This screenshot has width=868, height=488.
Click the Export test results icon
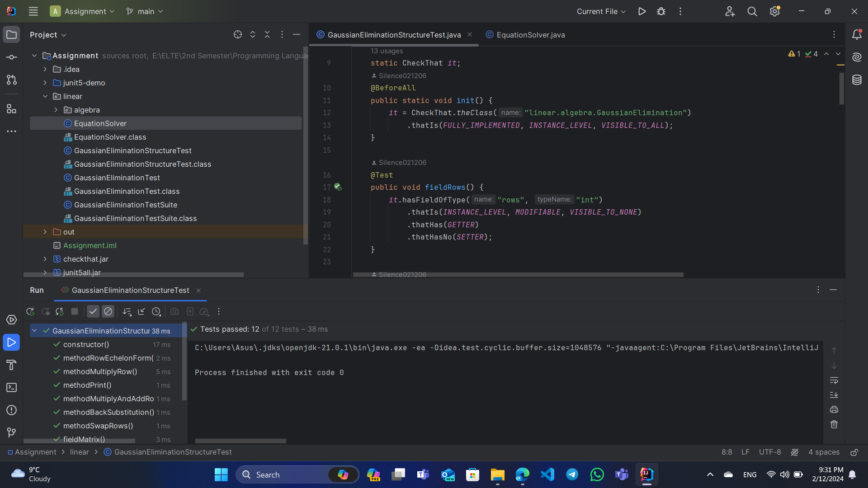(189, 312)
